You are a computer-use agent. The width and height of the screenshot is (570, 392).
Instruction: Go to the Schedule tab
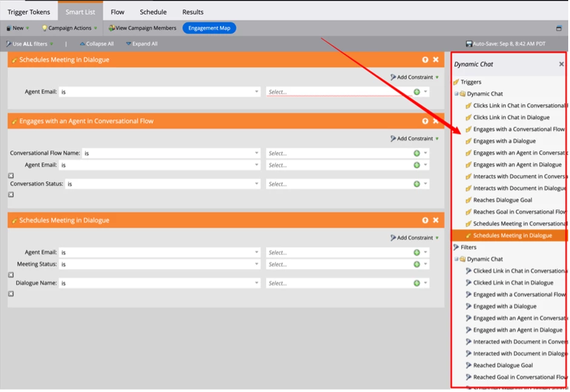(153, 12)
